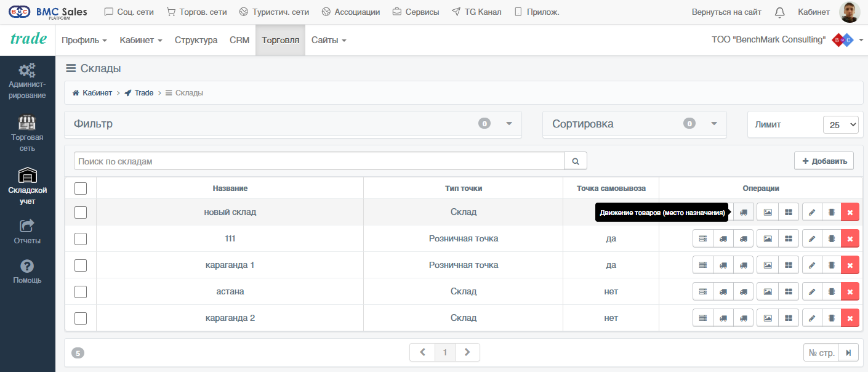Go to CRM menu item
The image size is (868, 372).
(x=239, y=40)
